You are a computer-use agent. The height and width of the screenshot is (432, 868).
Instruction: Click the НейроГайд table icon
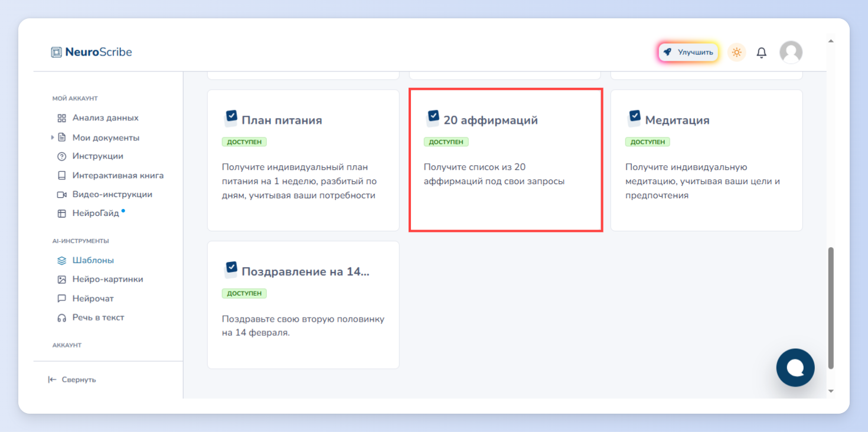pyautogui.click(x=61, y=214)
